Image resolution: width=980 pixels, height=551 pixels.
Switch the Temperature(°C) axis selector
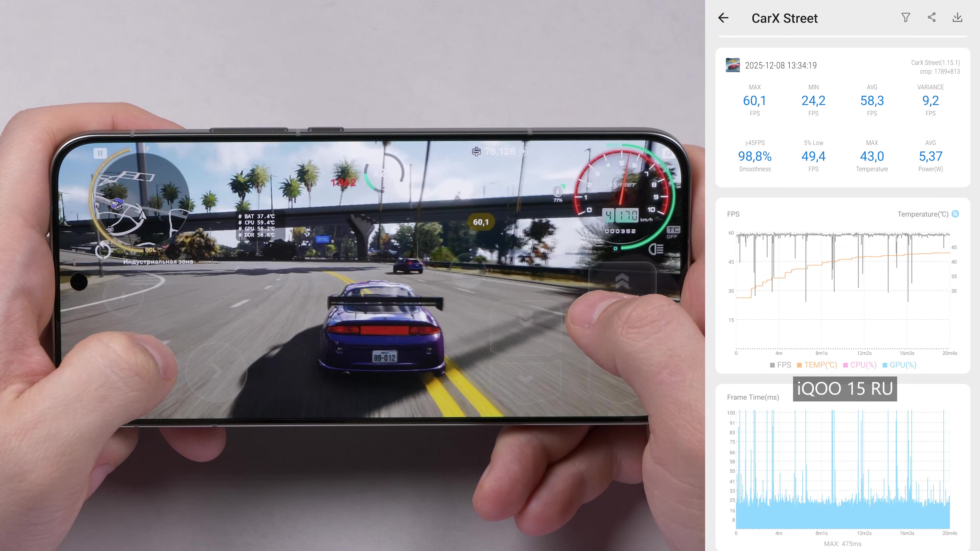tap(955, 214)
